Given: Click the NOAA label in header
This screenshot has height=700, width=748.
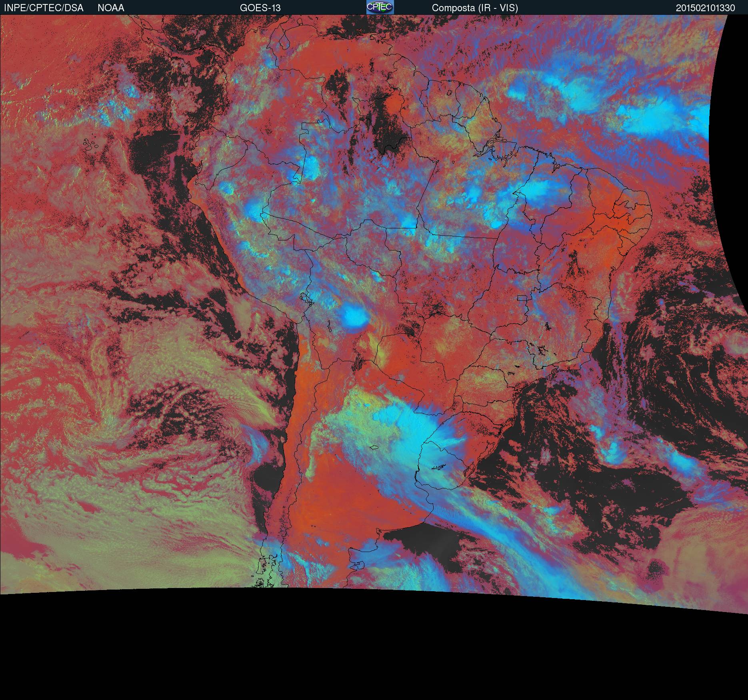Looking at the screenshot, I should 111,8.
